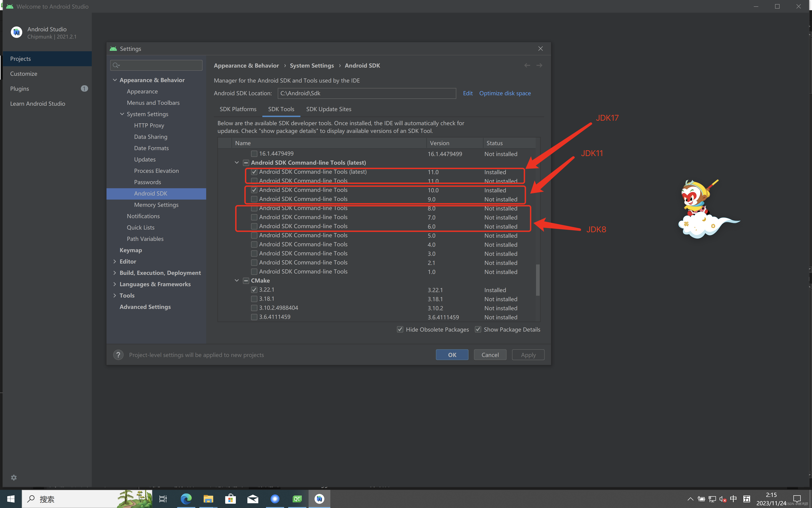
Task: Click the back navigation arrow in Settings
Action: coord(527,66)
